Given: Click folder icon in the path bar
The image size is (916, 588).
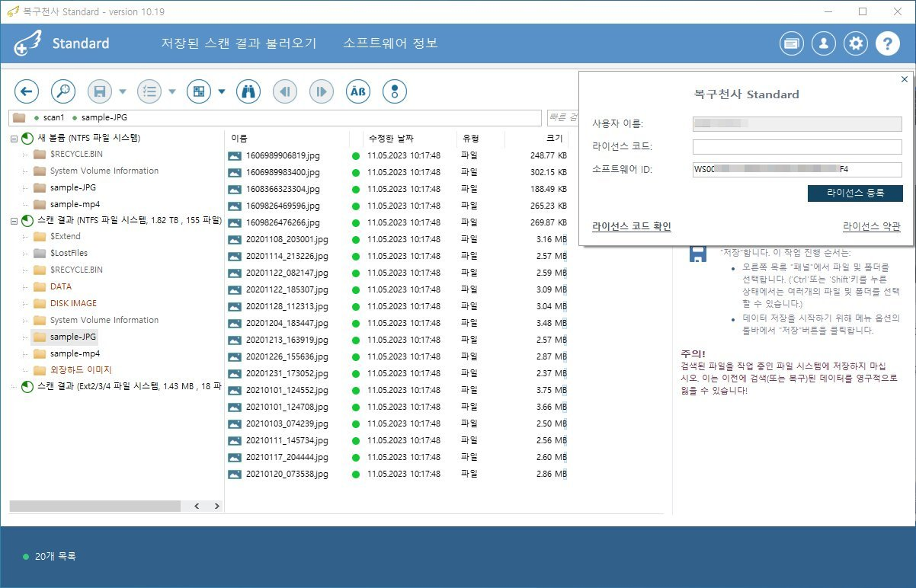Looking at the screenshot, I should pos(20,118).
